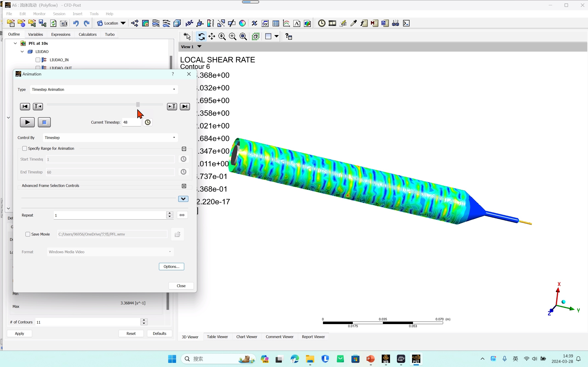Click the Undo arrow icon
The width and height of the screenshot is (588, 367).
[76, 23]
